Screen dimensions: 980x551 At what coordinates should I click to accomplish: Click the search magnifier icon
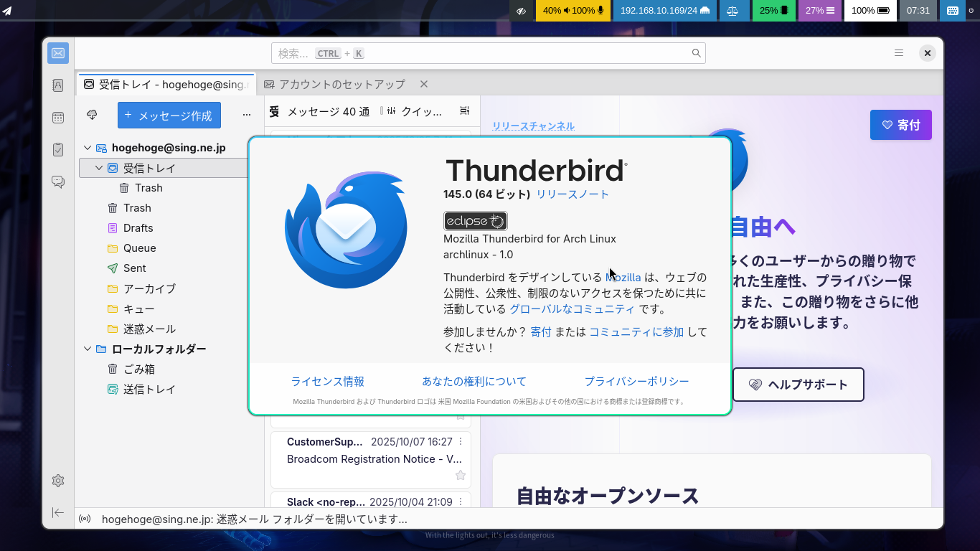click(696, 53)
